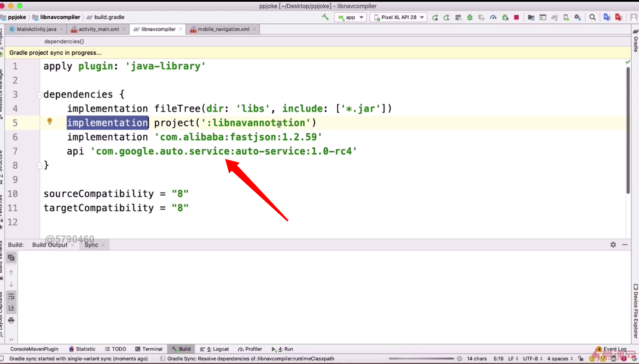Open the Profile app gauge icon
This screenshot has width=639, height=364.
493,17
